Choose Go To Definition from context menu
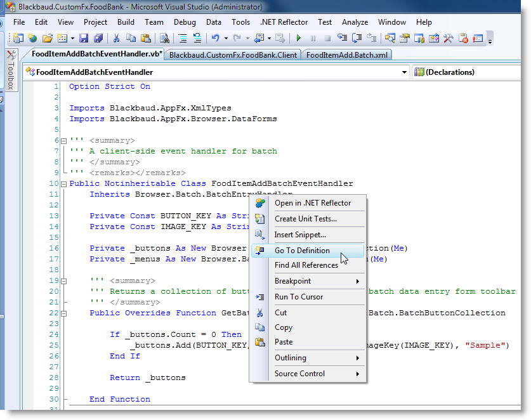This screenshot has width=531, height=420. (x=308, y=251)
